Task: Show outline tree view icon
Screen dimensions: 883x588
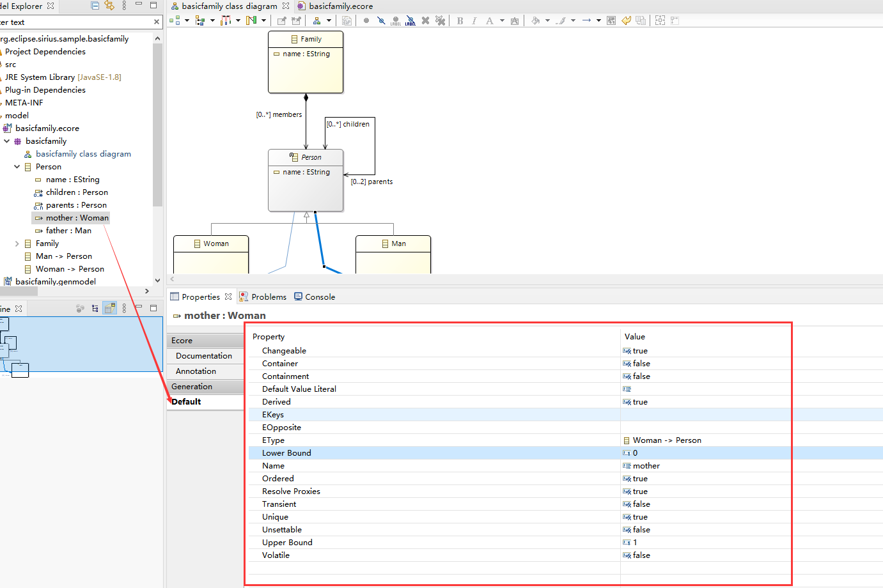Action: click(95, 308)
